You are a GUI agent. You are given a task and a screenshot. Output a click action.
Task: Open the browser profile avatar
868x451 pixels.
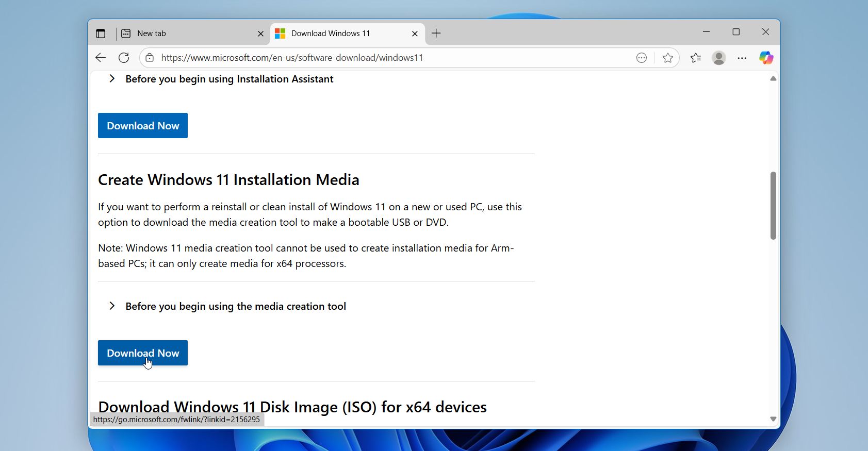point(719,58)
